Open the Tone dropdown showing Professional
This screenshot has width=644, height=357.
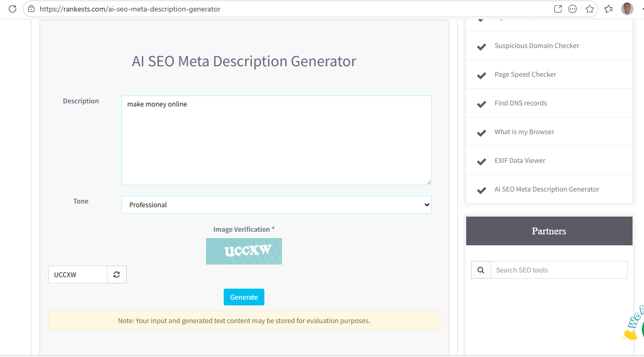click(276, 205)
